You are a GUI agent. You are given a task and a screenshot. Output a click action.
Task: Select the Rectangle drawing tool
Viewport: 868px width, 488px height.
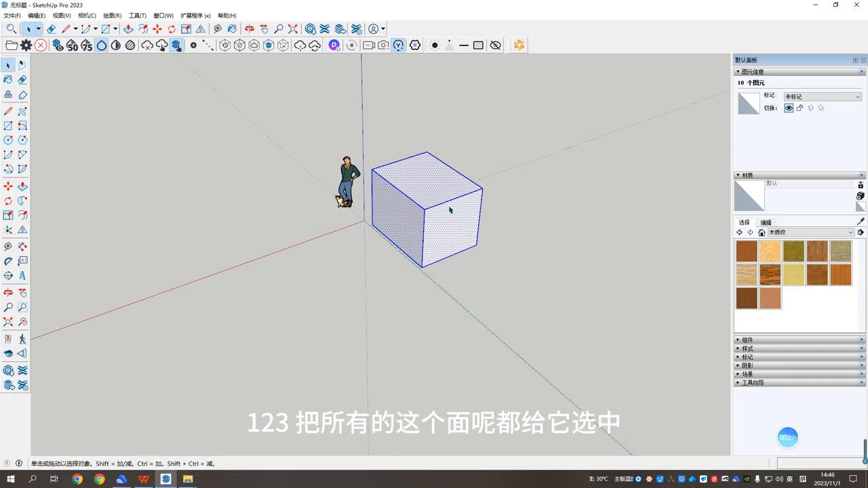(8, 125)
